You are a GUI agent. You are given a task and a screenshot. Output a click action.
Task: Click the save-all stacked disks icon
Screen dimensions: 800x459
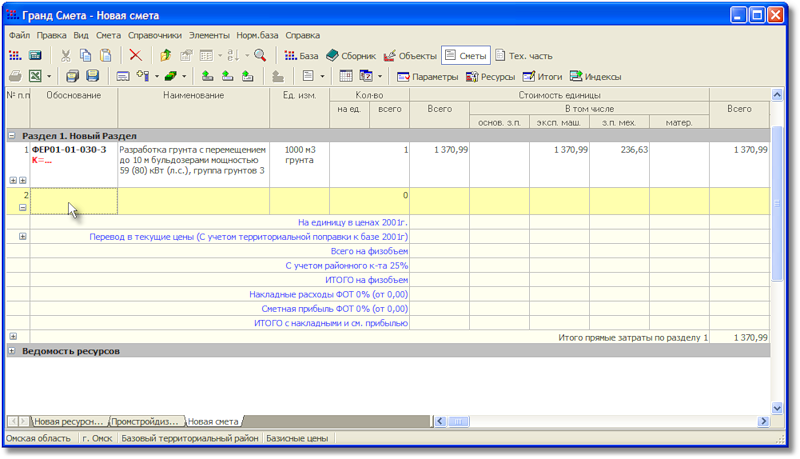[x=72, y=76]
